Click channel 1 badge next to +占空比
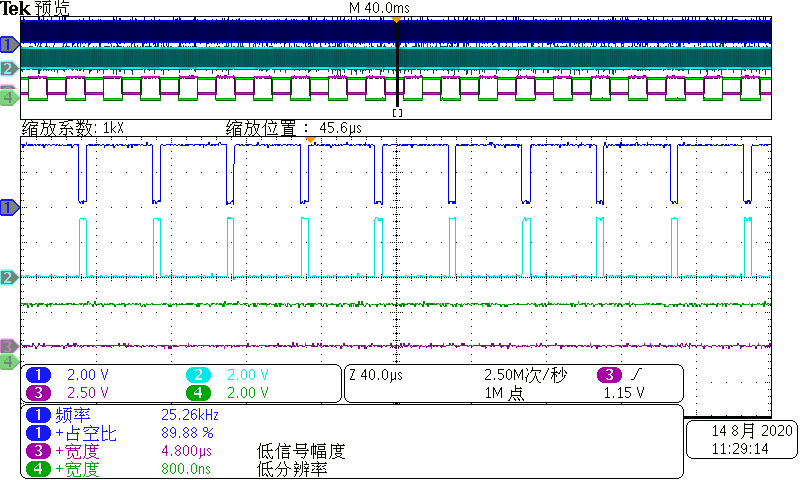Screen dimensions: 800x480 tap(38, 433)
